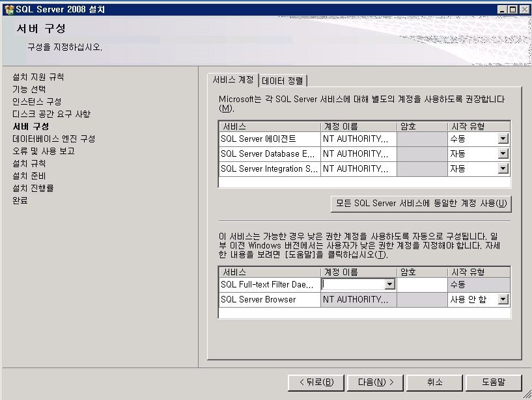This screenshot has width=532, height=400.
Task: Switch to the 서비스 계정 tab
Action: click(x=232, y=80)
